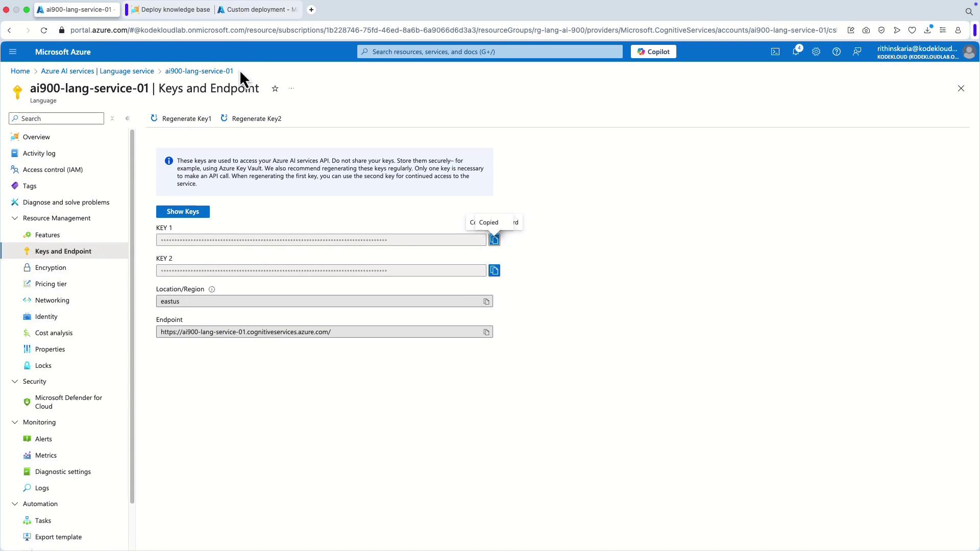Focus the global search resources field

490,52
